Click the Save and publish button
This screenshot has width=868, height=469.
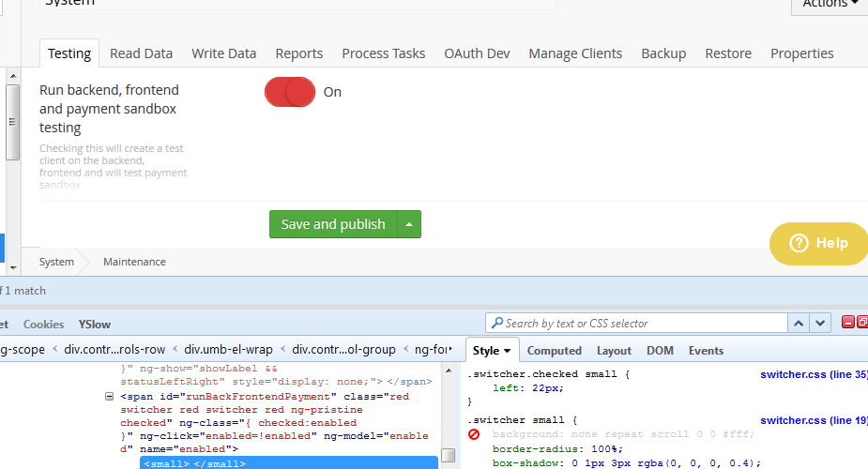[333, 224]
